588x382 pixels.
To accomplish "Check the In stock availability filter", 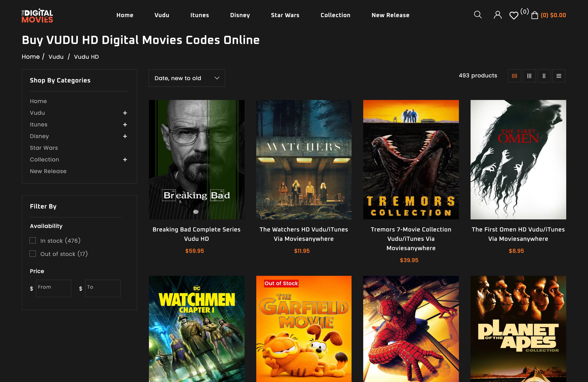I will 33,240.
